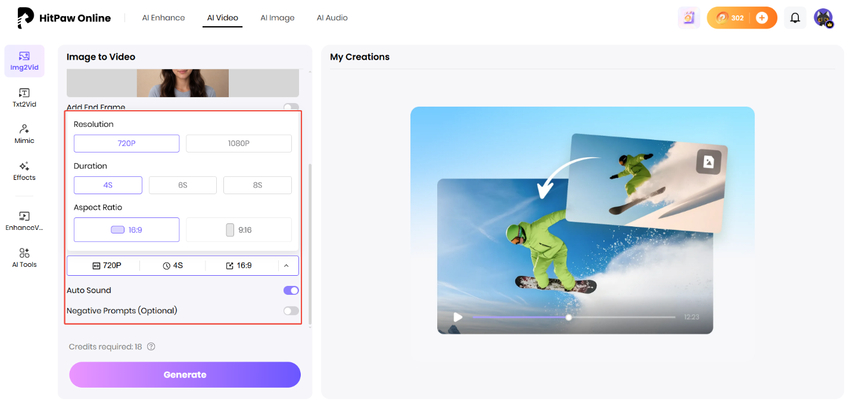
Task: Click the Image to Video panel scrollbar
Action: (311, 243)
